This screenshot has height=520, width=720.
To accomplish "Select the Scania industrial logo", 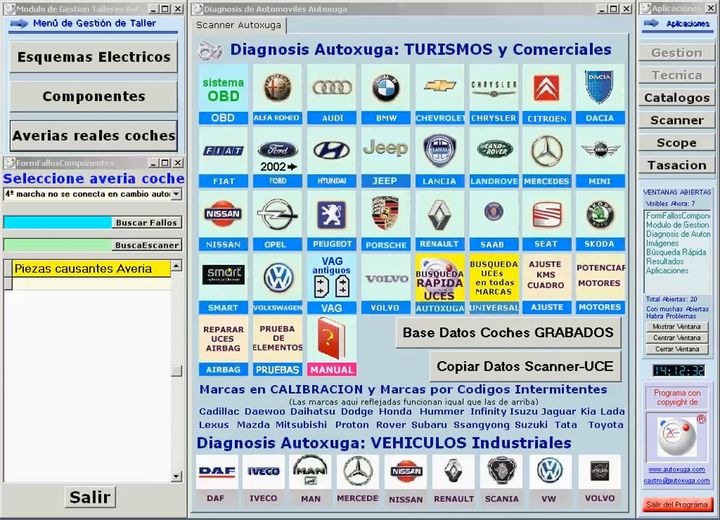I will tap(501, 472).
